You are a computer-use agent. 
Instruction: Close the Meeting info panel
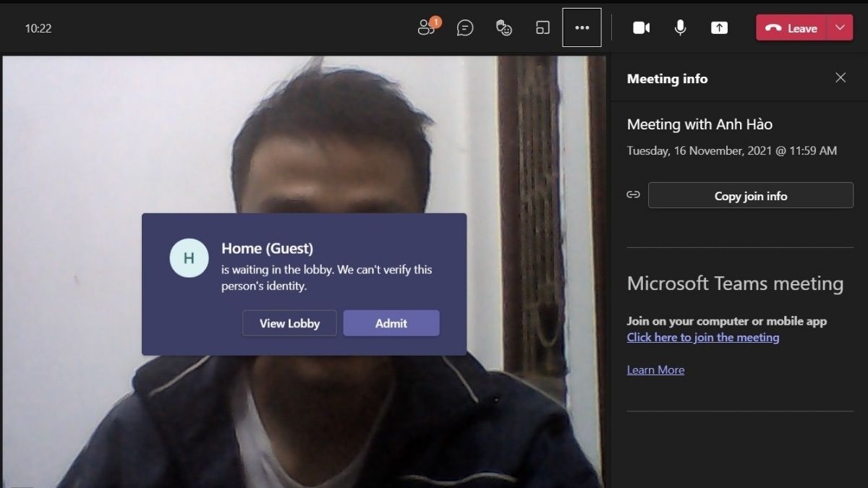click(x=841, y=77)
